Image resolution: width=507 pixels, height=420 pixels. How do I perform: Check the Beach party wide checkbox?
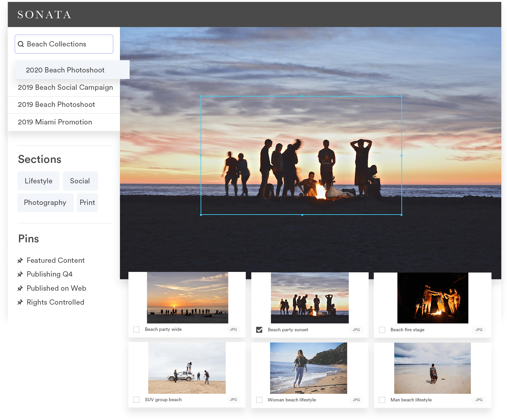point(136,329)
